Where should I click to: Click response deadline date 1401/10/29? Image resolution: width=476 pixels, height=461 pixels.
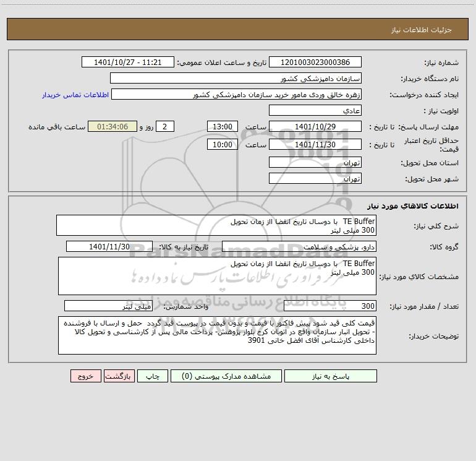pyautogui.click(x=315, y=126)
